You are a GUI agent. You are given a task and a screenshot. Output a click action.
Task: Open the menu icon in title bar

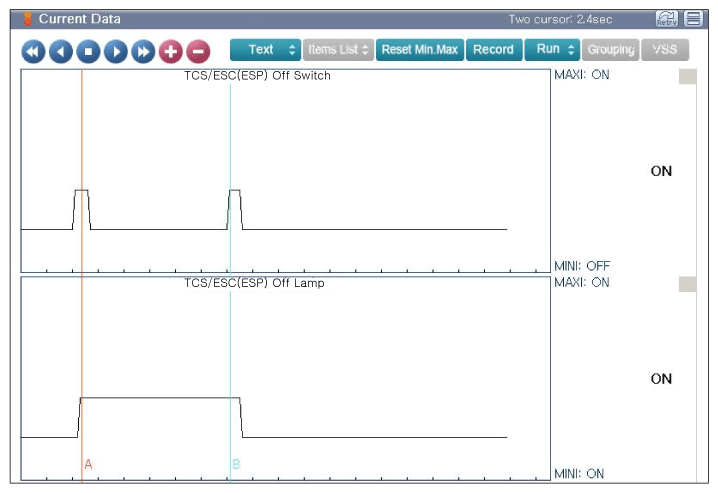pyautogui.click(x=693, y=19)
